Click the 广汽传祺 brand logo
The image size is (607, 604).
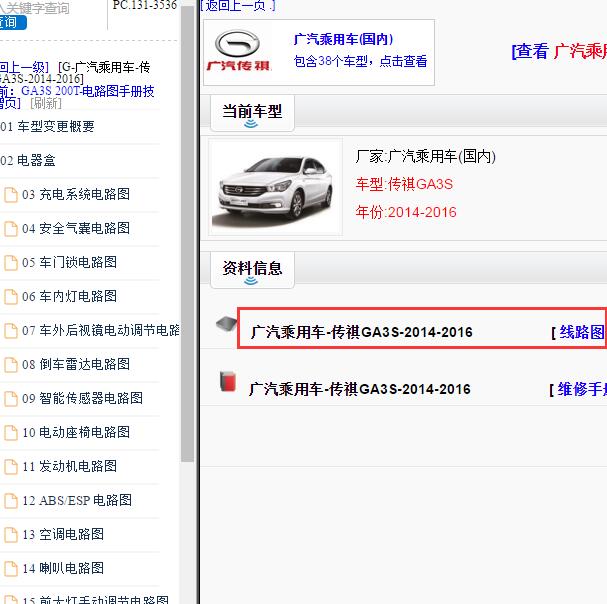(238, 51)
